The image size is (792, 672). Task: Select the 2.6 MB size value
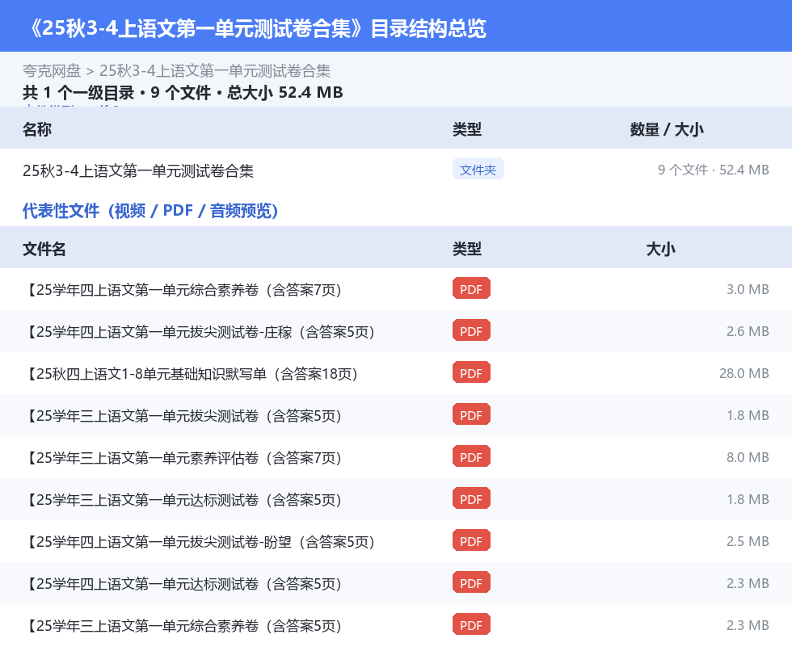click(x=748, y=331)
